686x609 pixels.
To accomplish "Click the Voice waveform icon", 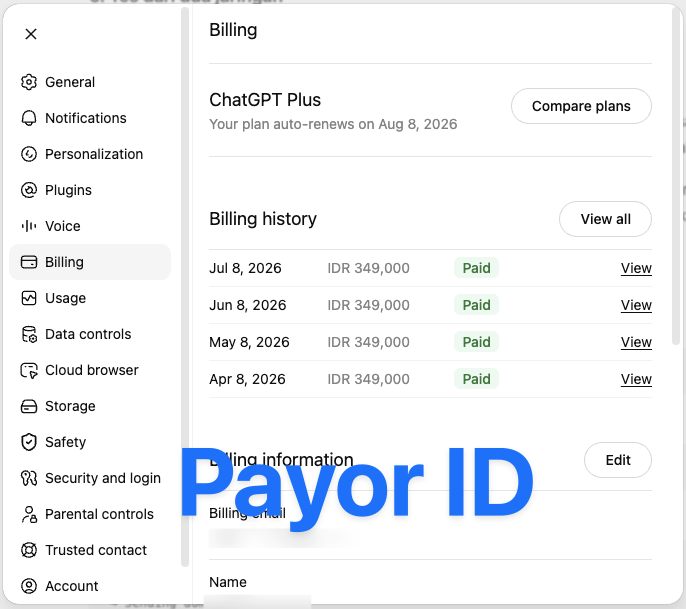I will pos(29,226).
